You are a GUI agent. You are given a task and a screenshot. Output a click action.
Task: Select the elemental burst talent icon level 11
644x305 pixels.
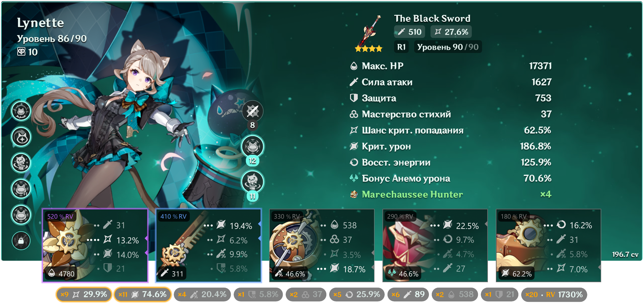pos(252,182)
